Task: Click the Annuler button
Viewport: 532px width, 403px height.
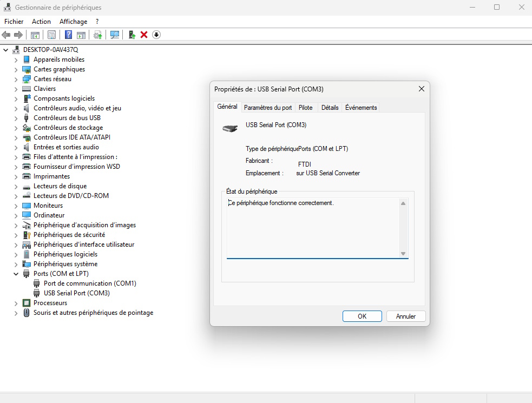Action: coord(405,316)
